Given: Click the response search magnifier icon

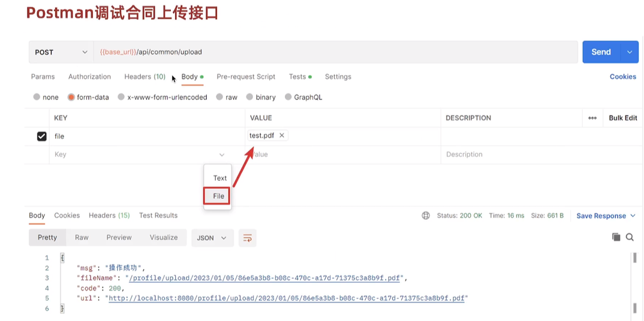Looking at the screenshot, I should pyautogui.click(x=630, y=237).
